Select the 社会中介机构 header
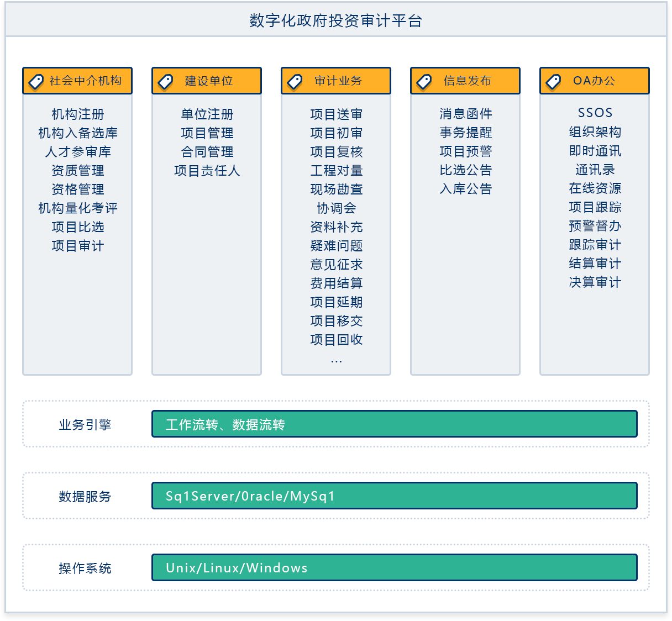672x621 pixels. click(77, 81)
